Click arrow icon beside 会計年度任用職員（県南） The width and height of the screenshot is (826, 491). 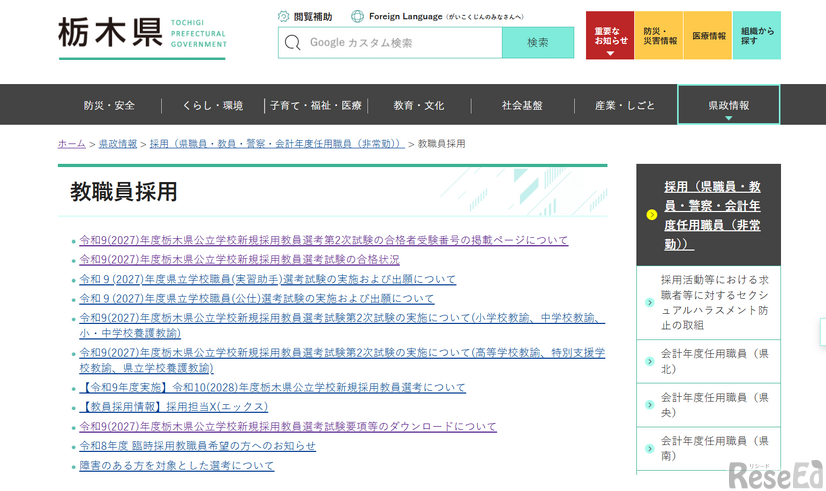650,448
